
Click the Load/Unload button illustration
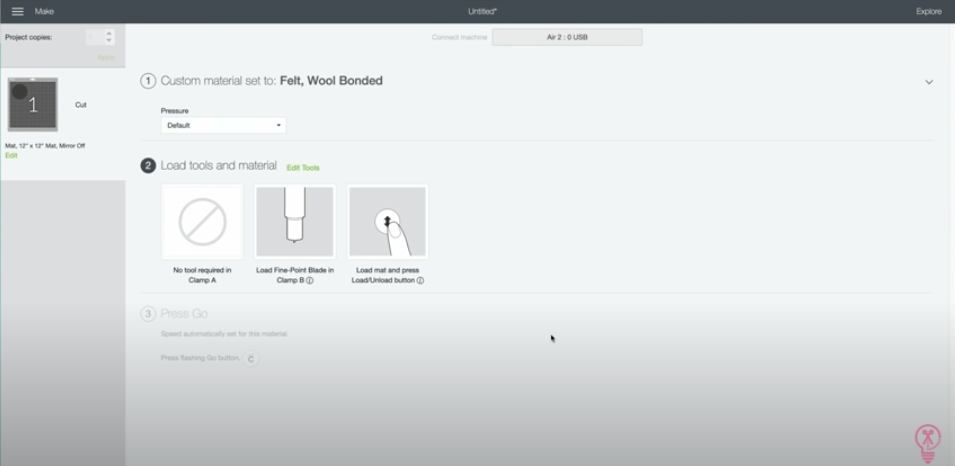pos(387,222)
